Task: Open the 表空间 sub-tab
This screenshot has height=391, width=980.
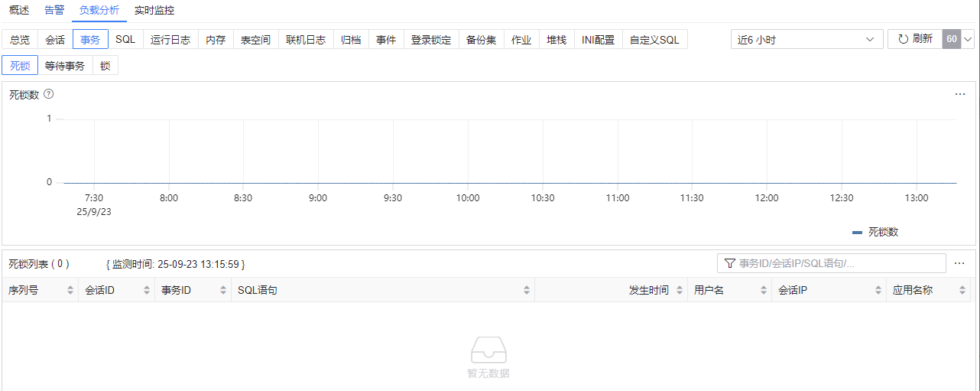Action: tap(255, 40)
